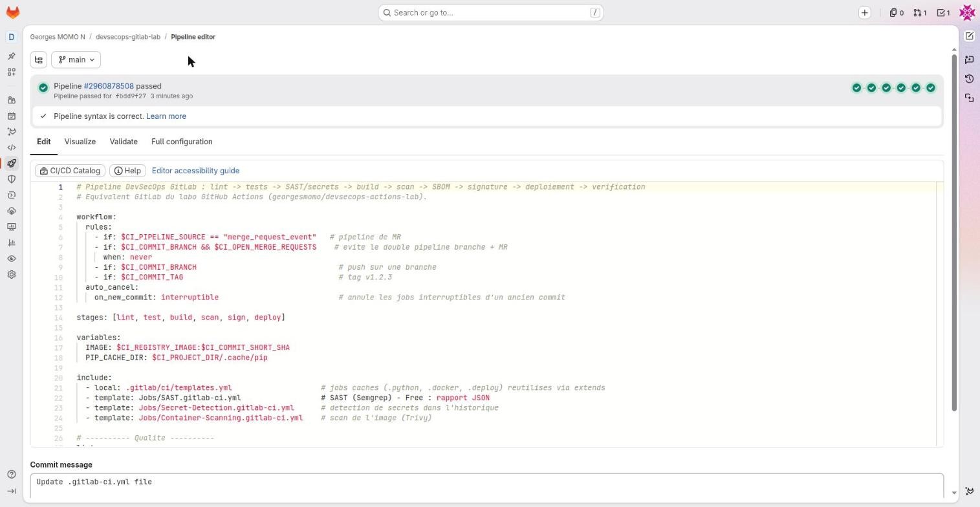Open the project D avatar in sidebar
This screenshot has height=507, width=980.
11,37
